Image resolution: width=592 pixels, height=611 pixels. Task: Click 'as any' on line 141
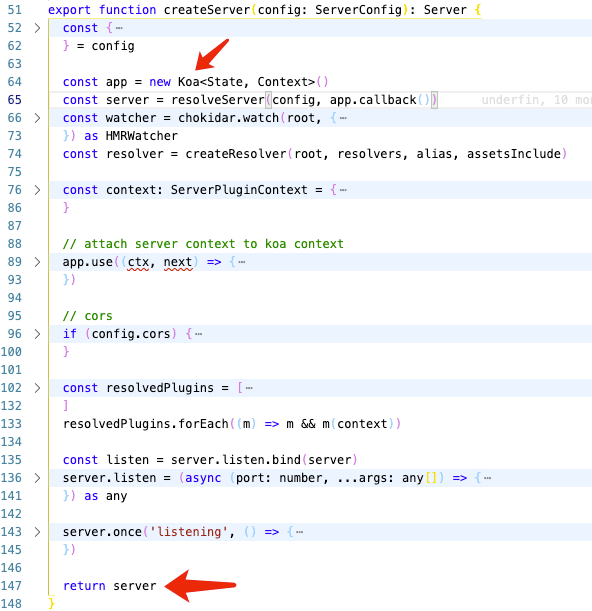pos(106,496)
